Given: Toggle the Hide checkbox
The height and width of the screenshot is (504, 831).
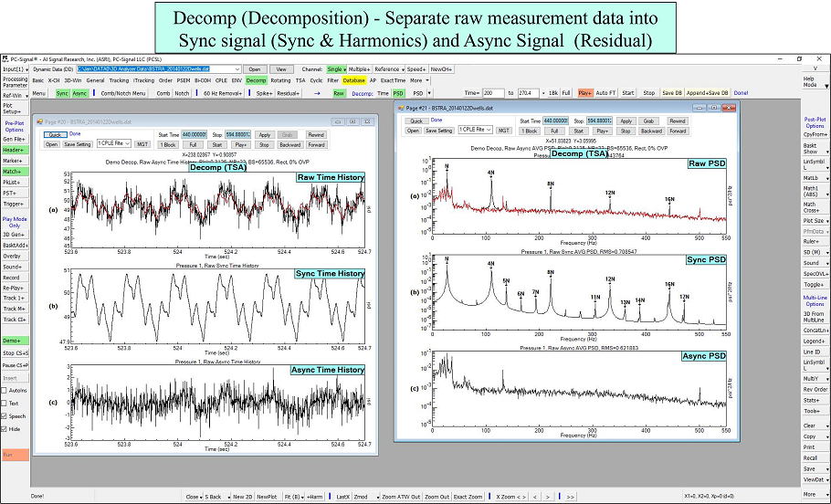Looking at the screenshot, I should [x=5, y=428].
